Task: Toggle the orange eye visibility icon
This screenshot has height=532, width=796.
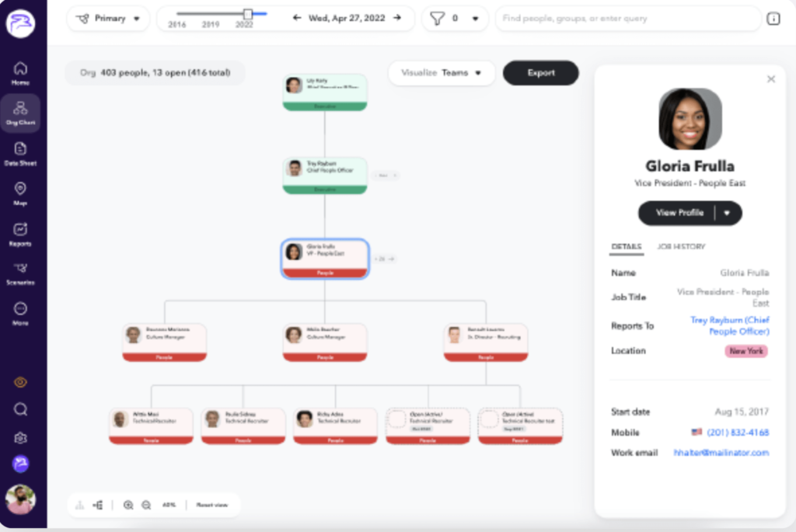Action: [20, 382]
